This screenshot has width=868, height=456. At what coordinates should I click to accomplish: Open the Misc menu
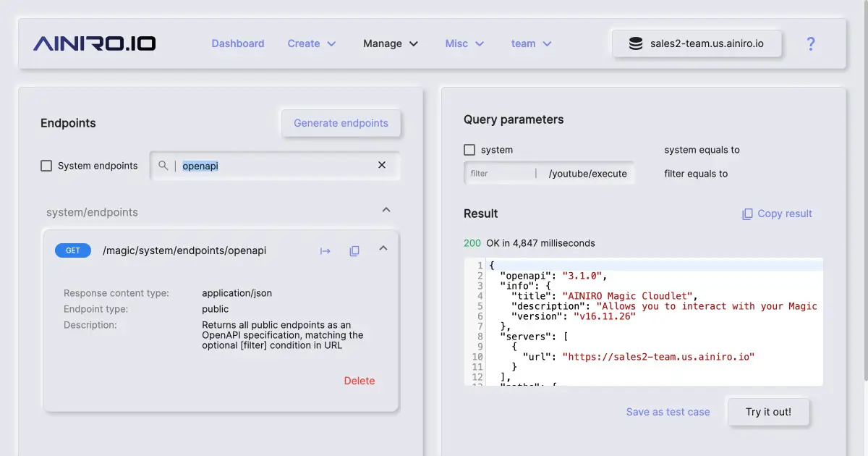(x=464, y=43)
